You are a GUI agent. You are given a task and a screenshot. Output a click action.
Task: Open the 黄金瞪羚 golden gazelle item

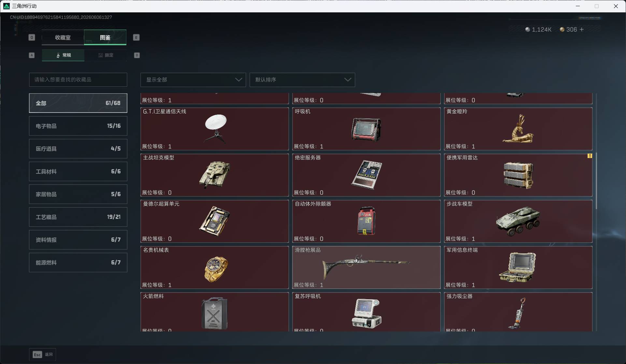[x=518, y=129]
